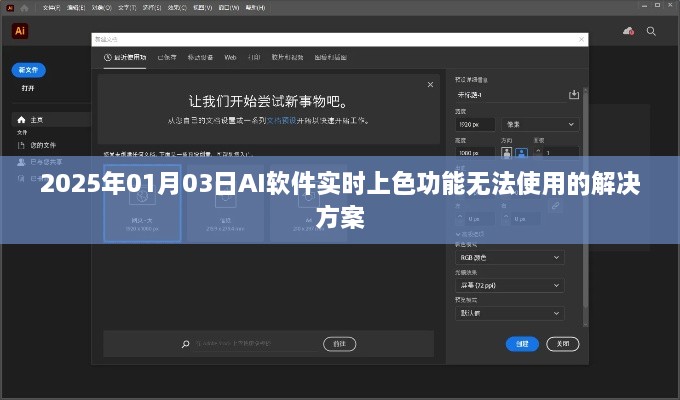Switch to the recently used presets tab
This screenshot has width=680, height=400.
click(125, 57)
